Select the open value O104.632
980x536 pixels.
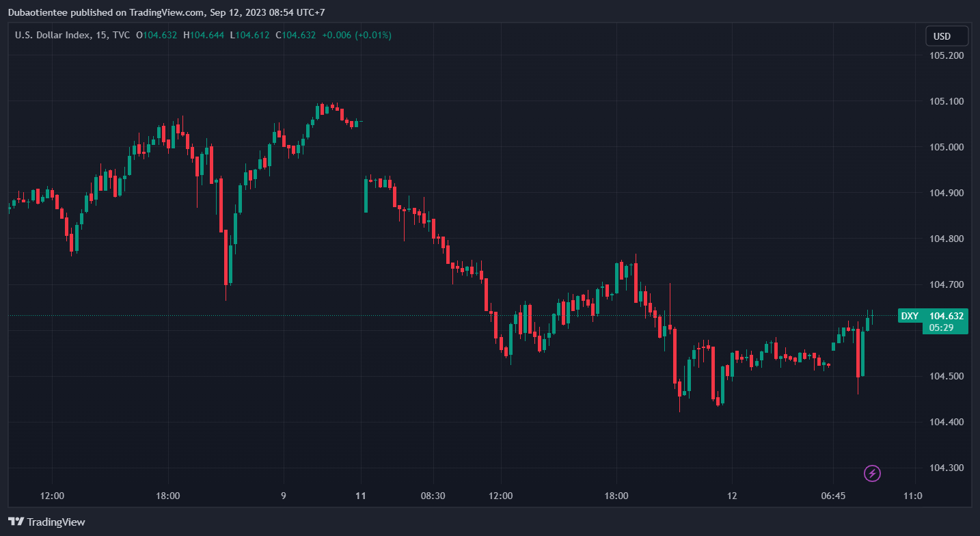coord(159,35)
